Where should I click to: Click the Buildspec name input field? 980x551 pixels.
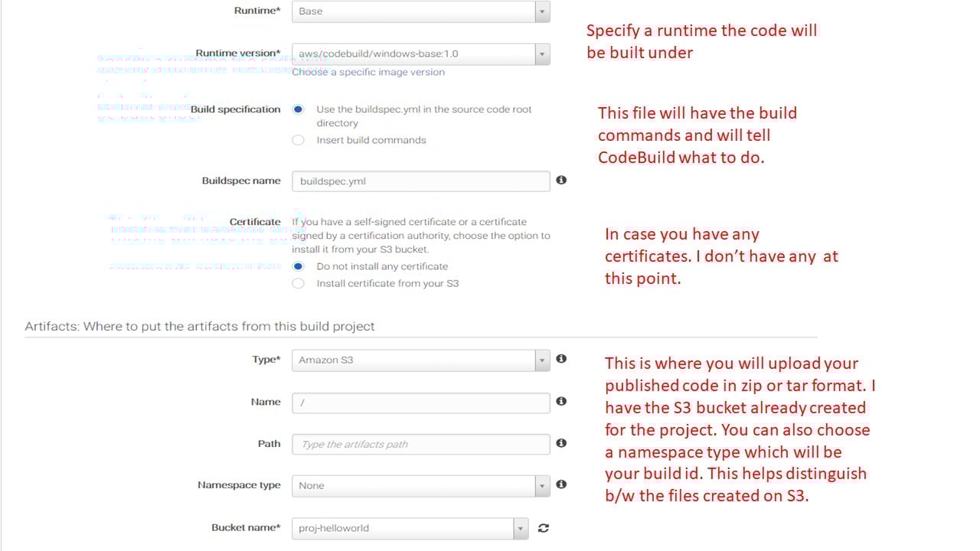pyautogui.click(x=420, y=181)
